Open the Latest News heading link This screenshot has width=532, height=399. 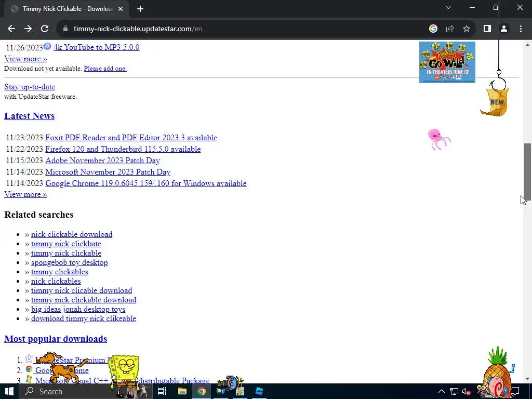[29, 116]
